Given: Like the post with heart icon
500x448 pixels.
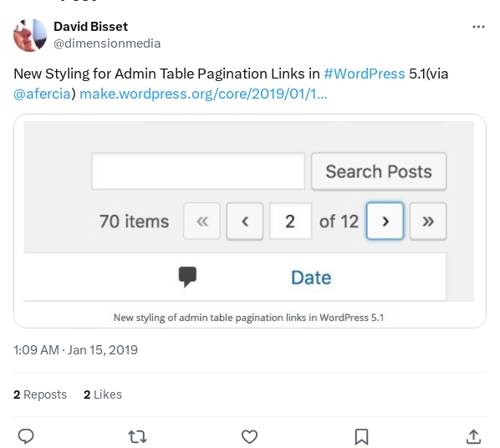Looking at the screenshot, I should (249, 436).
